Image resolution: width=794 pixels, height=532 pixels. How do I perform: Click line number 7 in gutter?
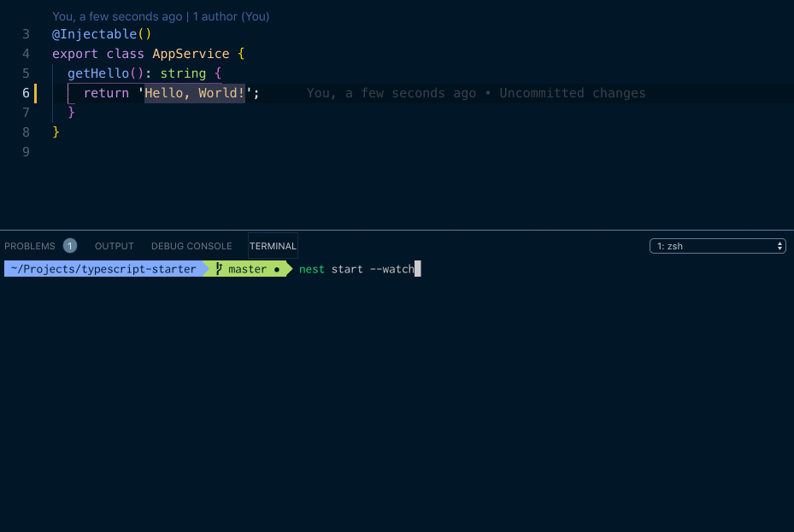tap(26, 113)
